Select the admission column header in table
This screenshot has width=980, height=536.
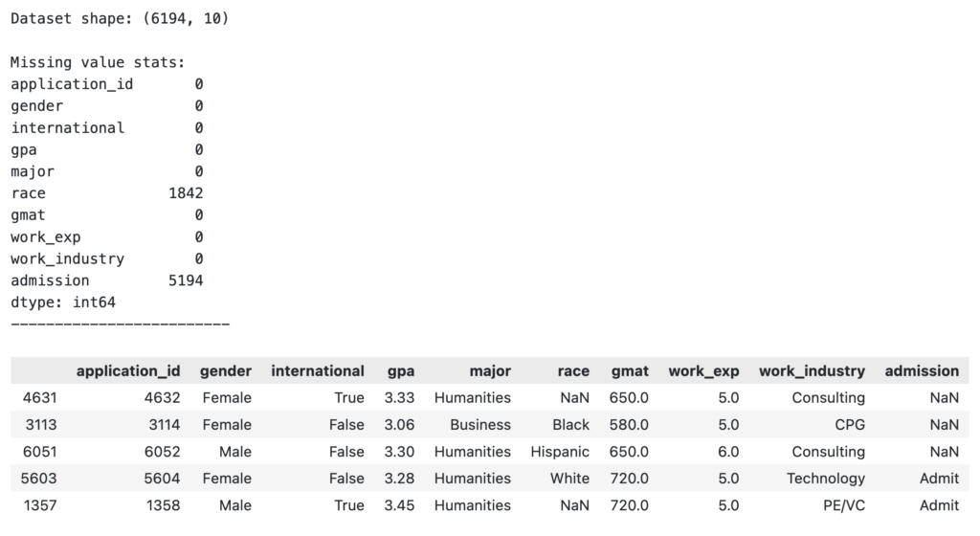922,370
